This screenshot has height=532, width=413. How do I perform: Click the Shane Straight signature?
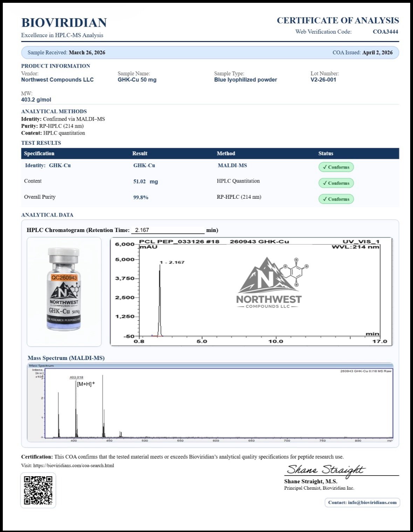tap(326, 470)
